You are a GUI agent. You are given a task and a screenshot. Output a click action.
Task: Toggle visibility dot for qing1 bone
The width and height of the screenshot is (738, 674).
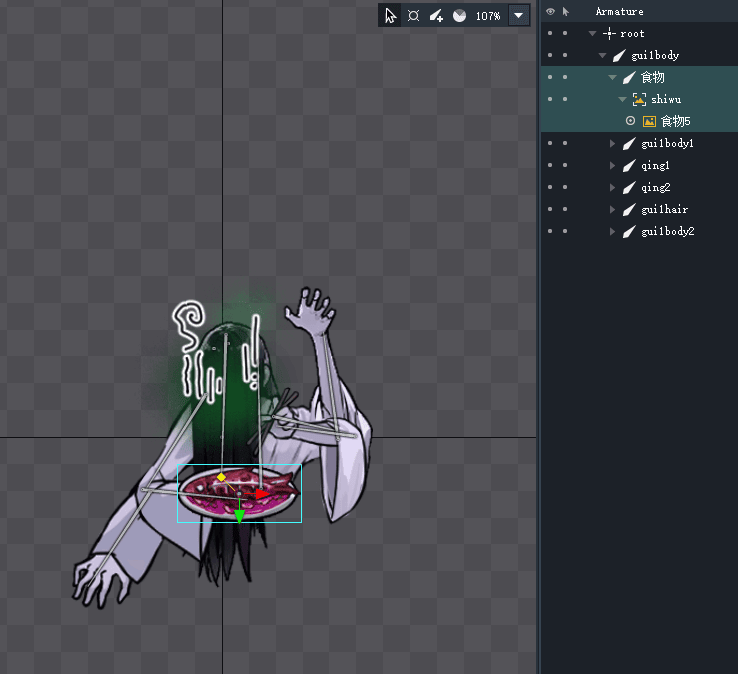point(549,166)
